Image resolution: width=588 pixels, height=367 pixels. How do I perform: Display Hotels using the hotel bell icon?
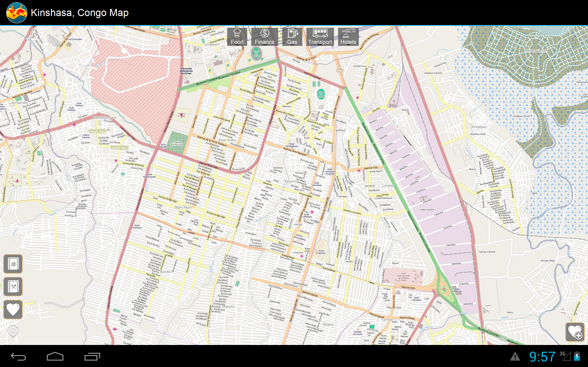(x=348, y=36)
